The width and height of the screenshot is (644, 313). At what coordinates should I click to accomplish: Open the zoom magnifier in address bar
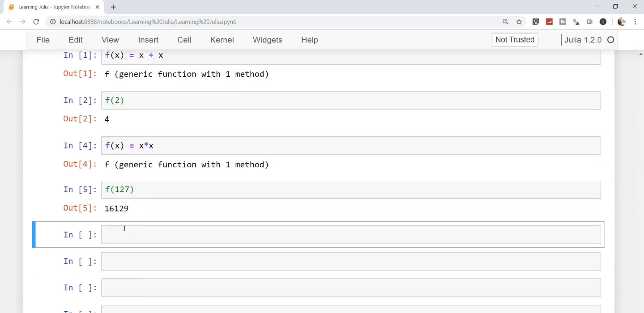(505, 21)
